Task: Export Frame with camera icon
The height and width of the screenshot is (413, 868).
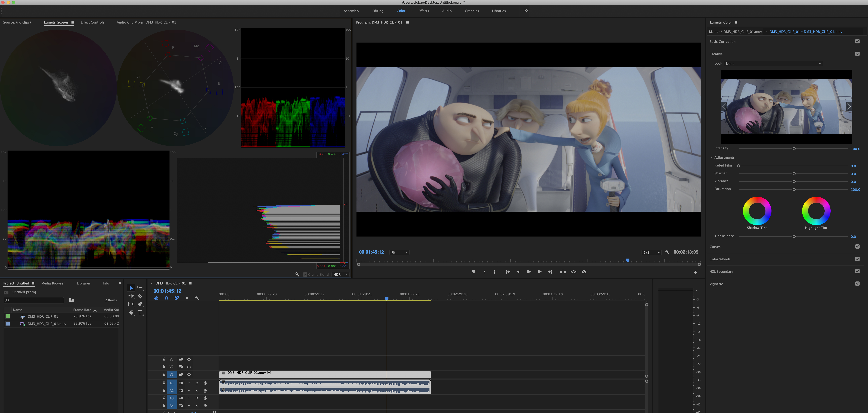Action: 584,272
